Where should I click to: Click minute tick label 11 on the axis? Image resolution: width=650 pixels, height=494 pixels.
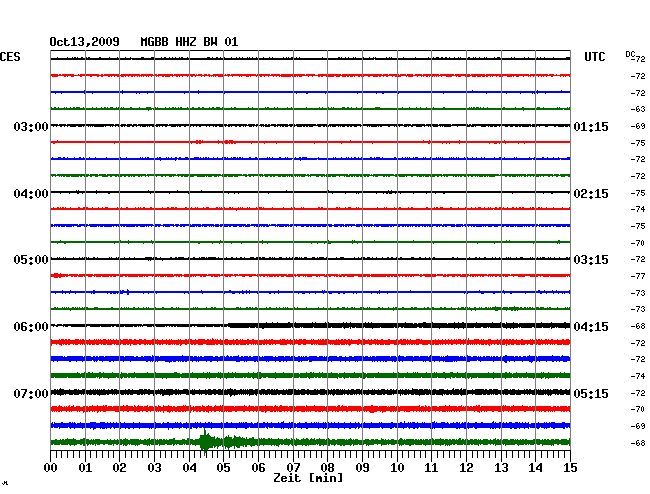tap(431, 467)
